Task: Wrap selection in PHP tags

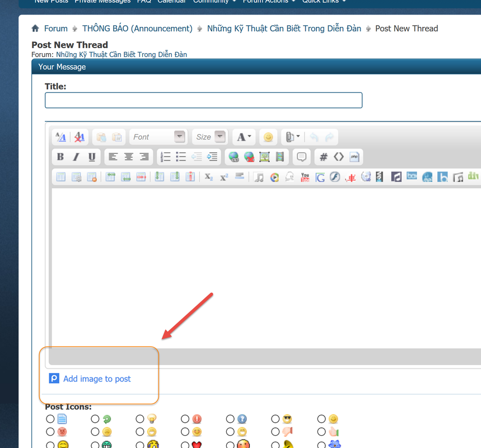Action: (x=354, y=157)
